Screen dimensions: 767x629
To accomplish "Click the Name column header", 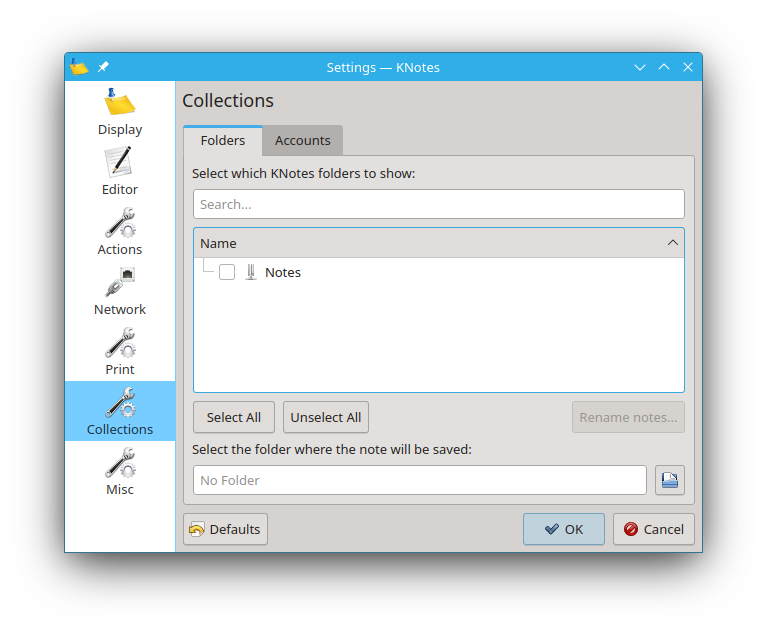I will [439, 243].
